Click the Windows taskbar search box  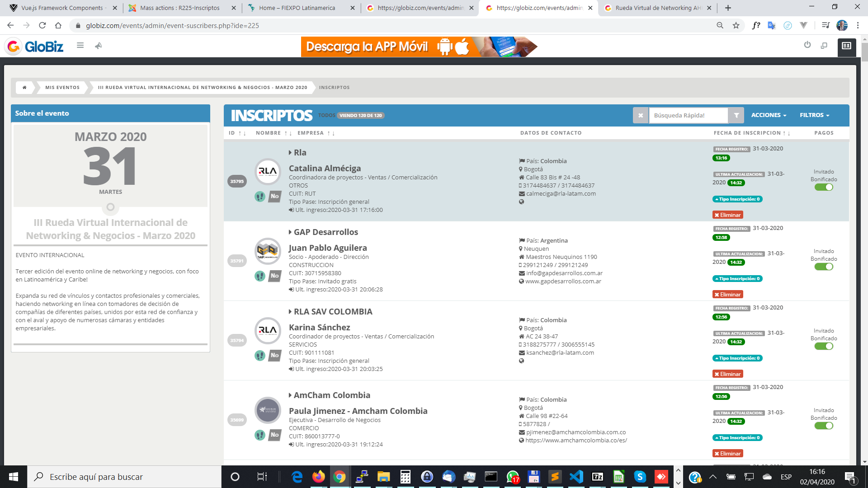[124, 477]
